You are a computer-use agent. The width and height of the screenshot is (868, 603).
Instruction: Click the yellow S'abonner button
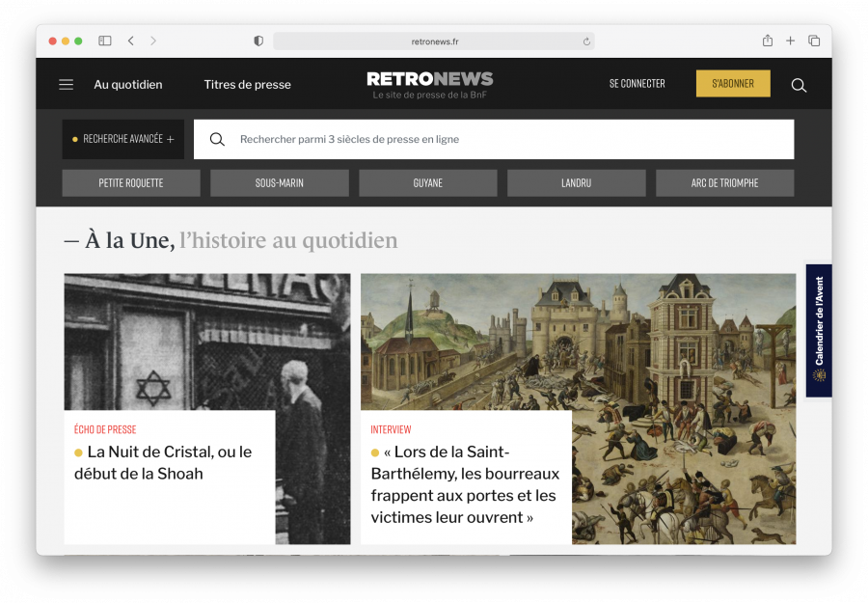(733, 84)
